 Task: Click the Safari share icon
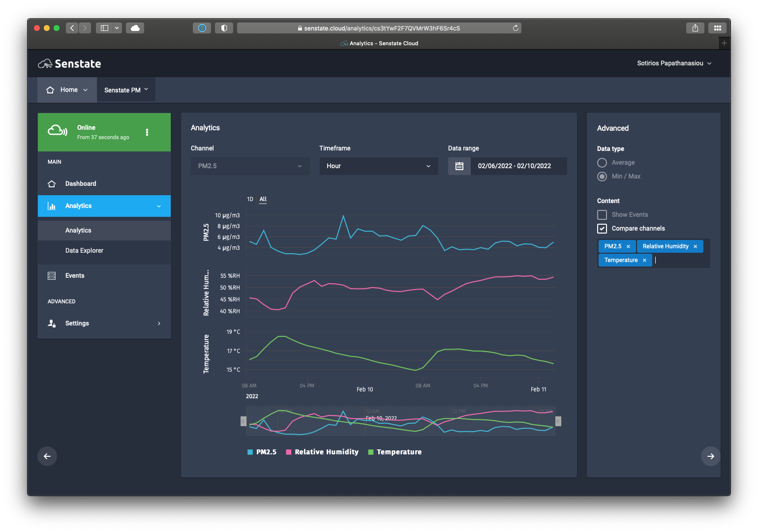tap(695, 28)
